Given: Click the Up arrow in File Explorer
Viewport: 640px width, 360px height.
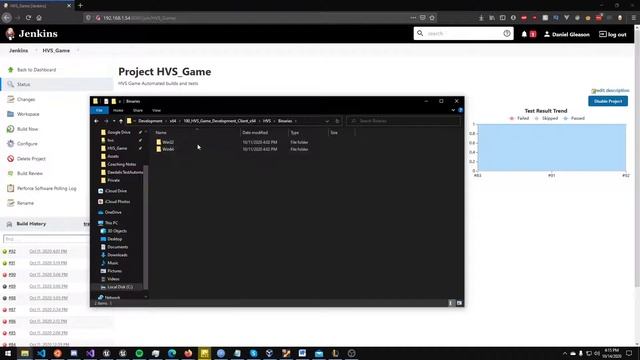Looking at the screenshot, I should click(x=121, y=121).
